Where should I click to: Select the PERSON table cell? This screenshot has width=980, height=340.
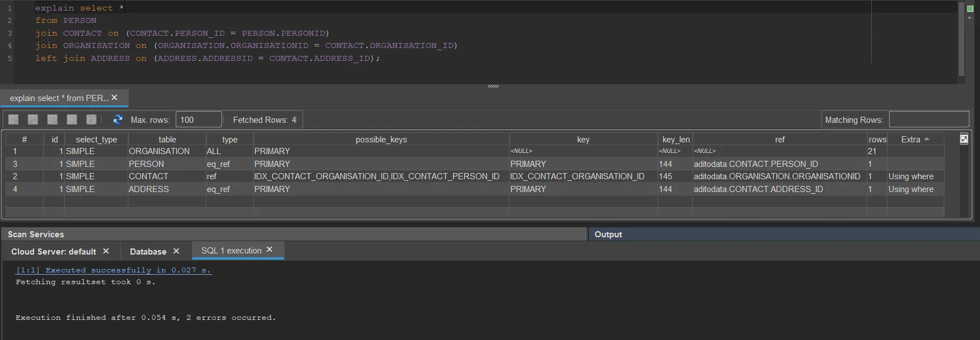coord(167,164)
